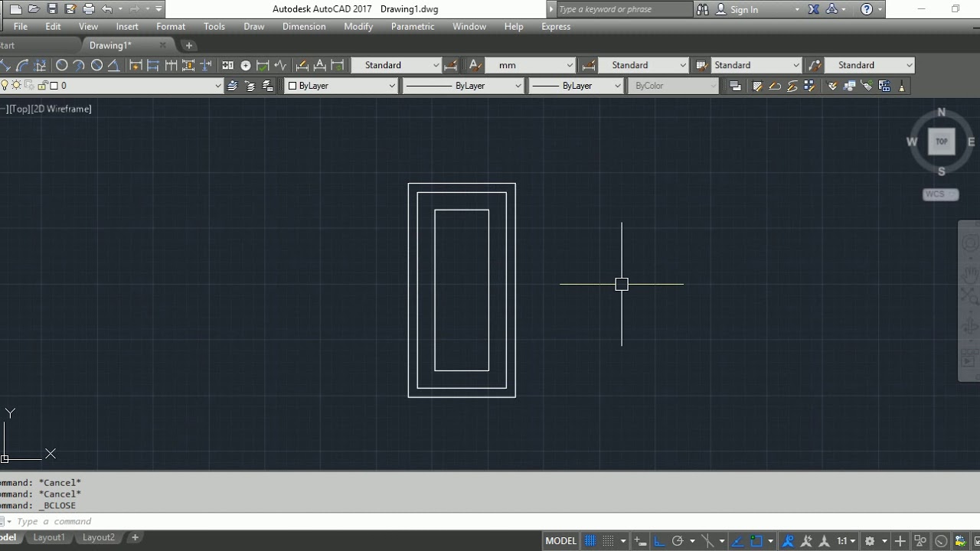Open the dimension style Standard dropdown
This screenshot has height=551, width=980.
coord(397,65)
